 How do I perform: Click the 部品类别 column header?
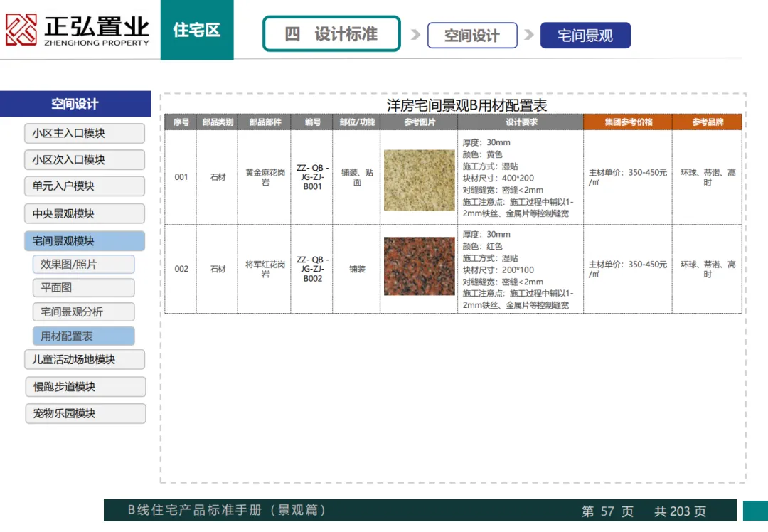(218, 122)
